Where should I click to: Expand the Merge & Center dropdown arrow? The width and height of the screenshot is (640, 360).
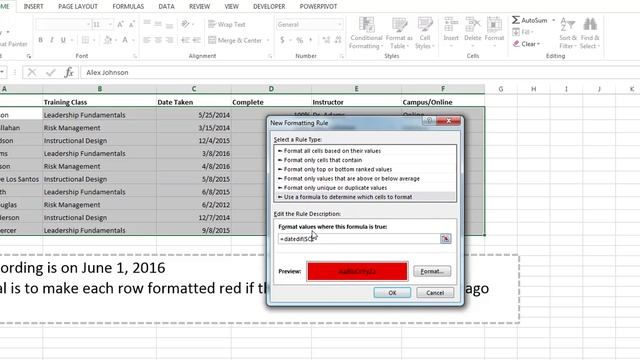[268, 40]
